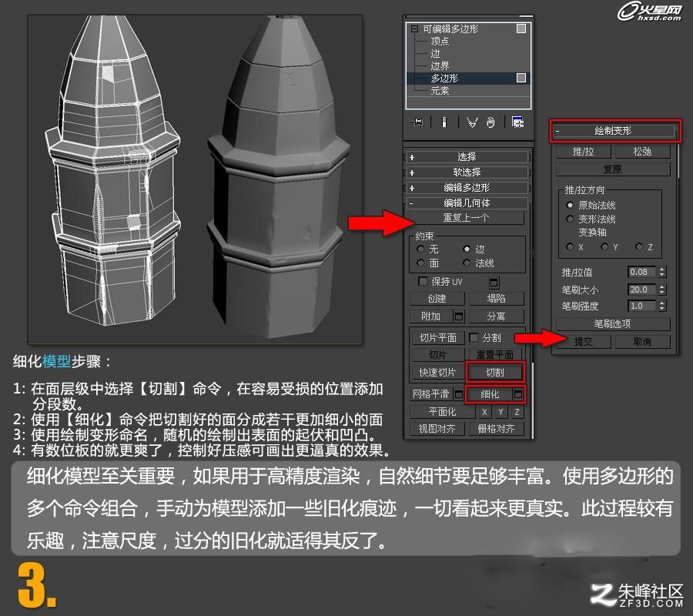Click the 视图对齐 button
The image size is (693, 616).
coord(437,429)
